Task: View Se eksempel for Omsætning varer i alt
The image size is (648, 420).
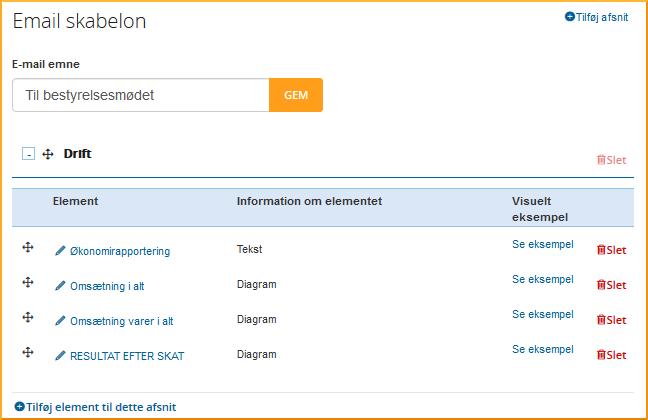Action: pos(543,314)
